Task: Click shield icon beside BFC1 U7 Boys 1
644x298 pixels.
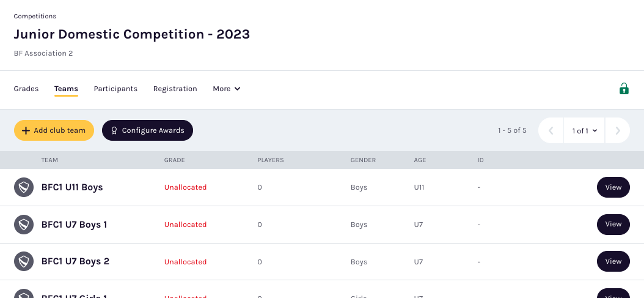Action: point(23,225)
